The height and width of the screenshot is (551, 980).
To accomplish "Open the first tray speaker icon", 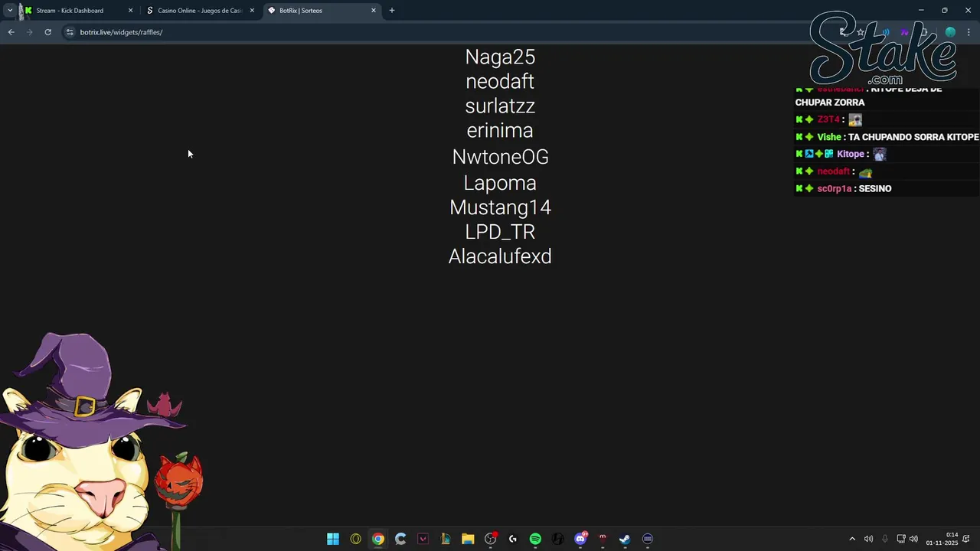I will tap(868, 539).
